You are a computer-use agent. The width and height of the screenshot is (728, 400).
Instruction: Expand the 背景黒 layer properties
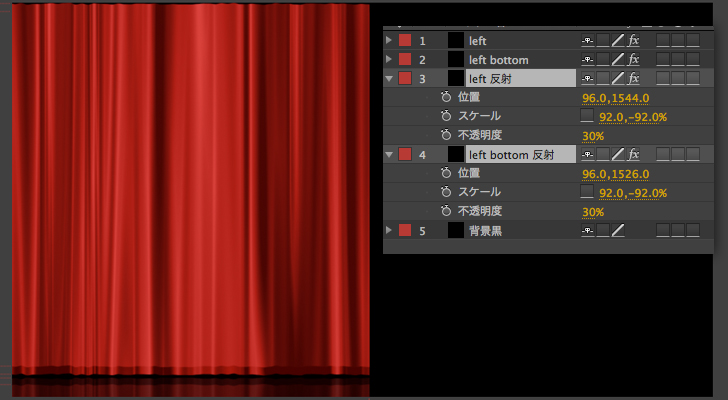click(x=389, y=231)
